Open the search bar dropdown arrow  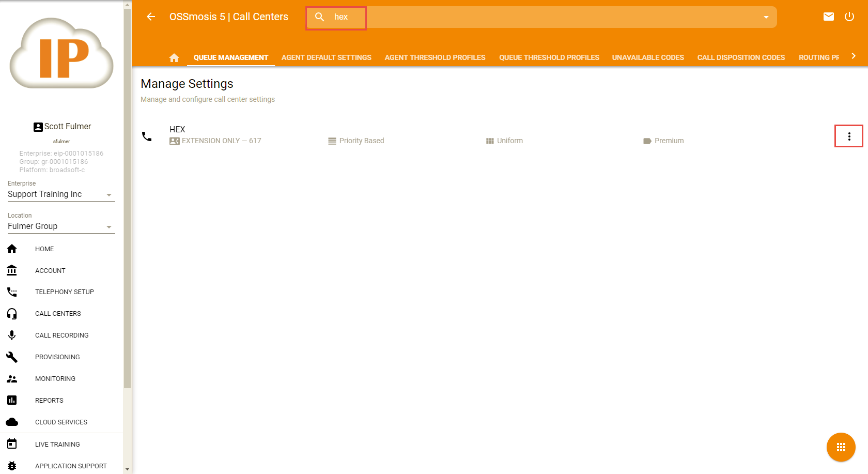766,17
